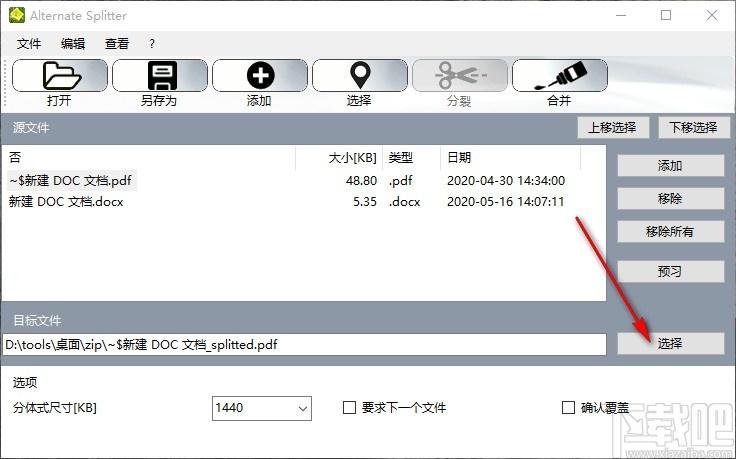Click the Open (打开) folder toolbar icon
736x459 pixels.
[59, 76]
